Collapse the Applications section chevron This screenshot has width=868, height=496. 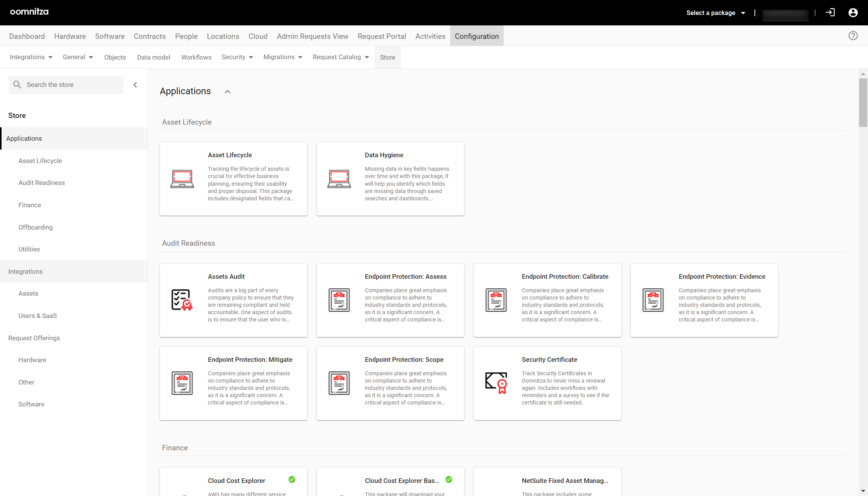[227, 92]
